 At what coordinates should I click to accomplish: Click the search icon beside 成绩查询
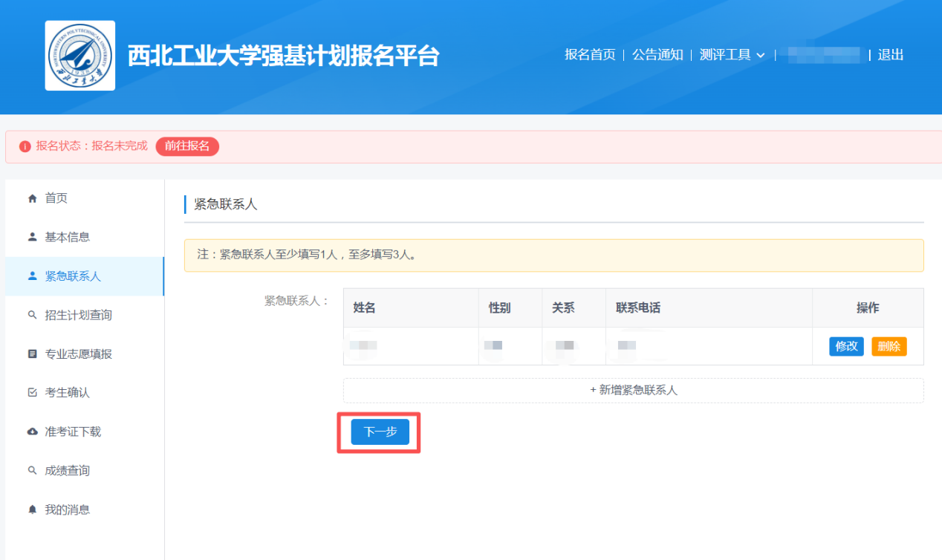pos(32,471)
